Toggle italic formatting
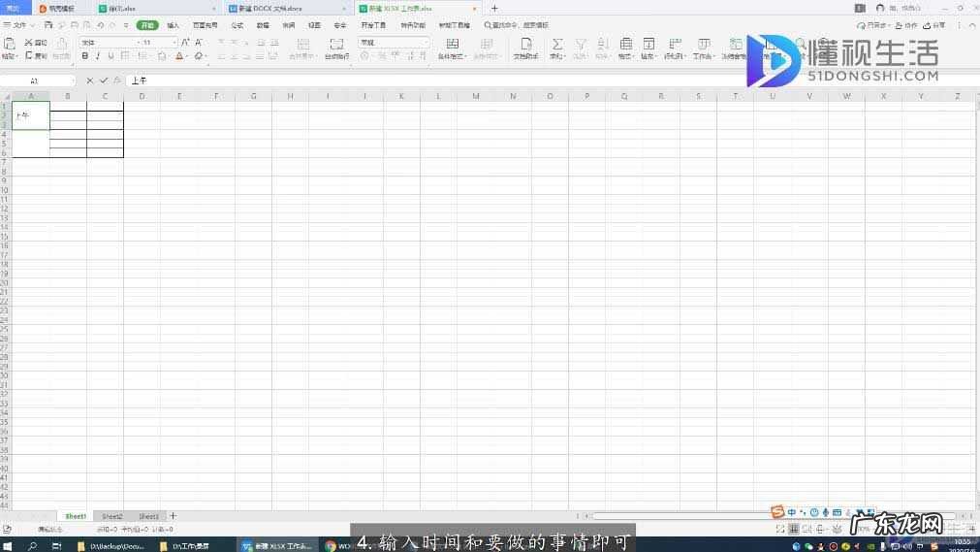980x552 pixels. (x=98, y=55)
